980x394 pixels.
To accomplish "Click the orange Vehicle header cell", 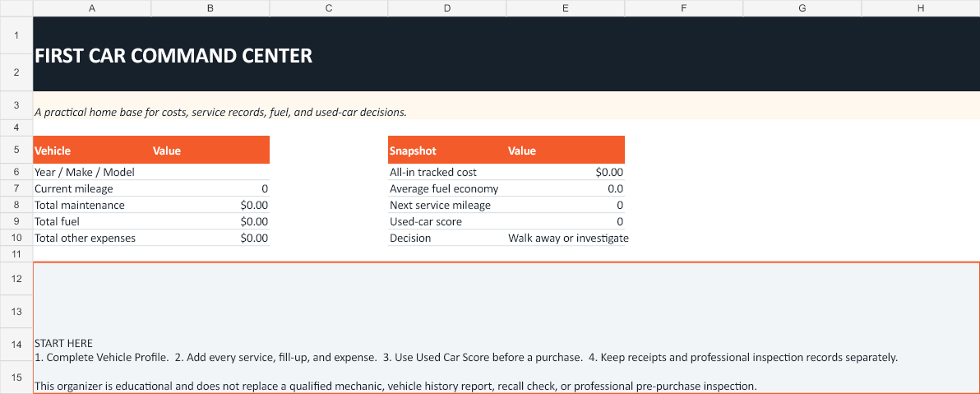I will tap(92, 150).
